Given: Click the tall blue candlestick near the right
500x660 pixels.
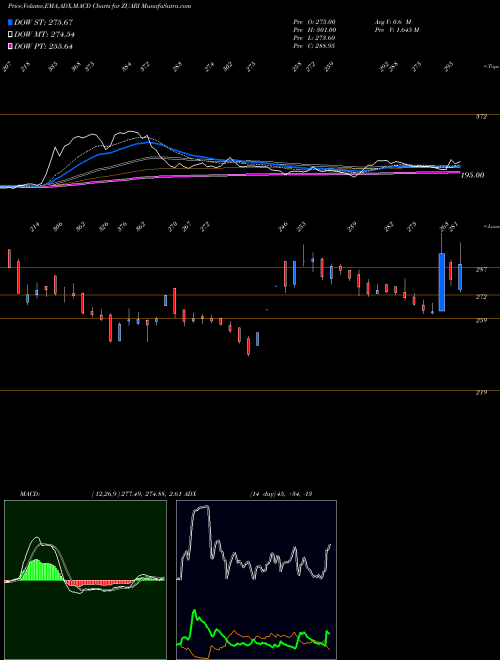Looking at the screenshot, I should pos(441,282).
